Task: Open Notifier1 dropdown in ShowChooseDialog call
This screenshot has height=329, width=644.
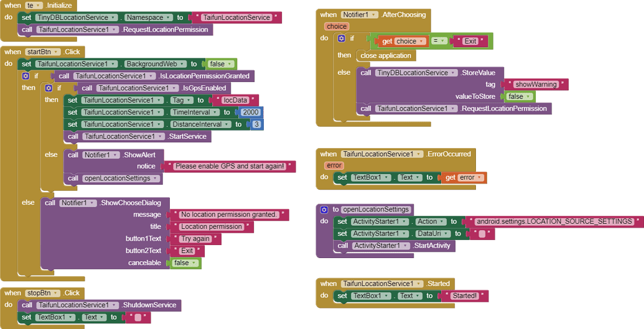Action: [x=78, y=203]
